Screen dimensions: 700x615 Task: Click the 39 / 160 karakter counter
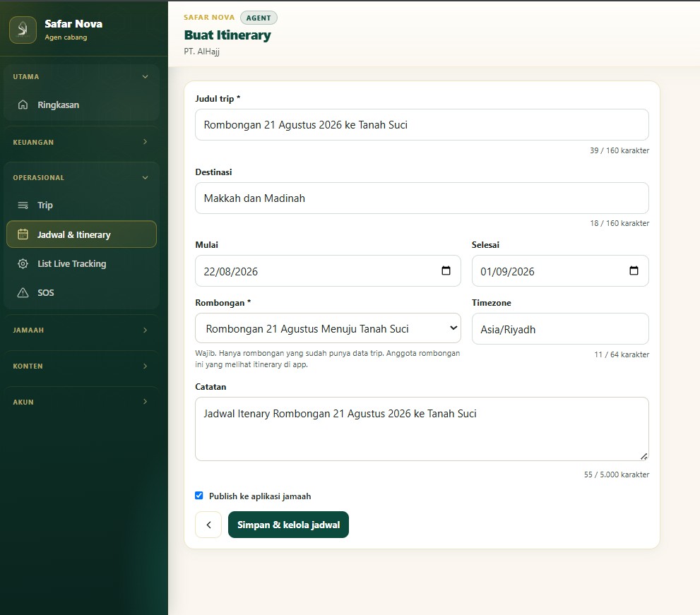(619, 150)
